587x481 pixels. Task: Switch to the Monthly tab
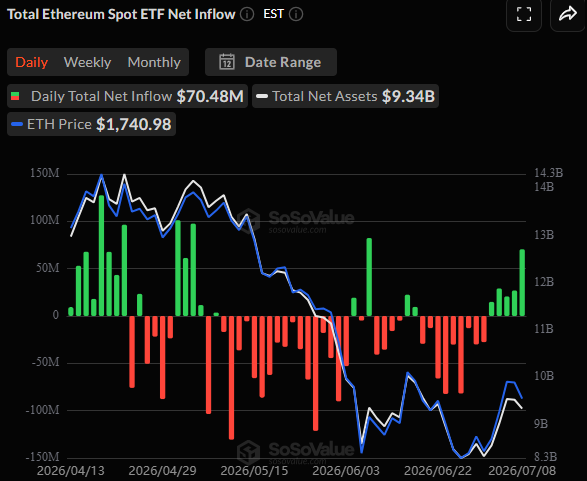tap(154, 62)
